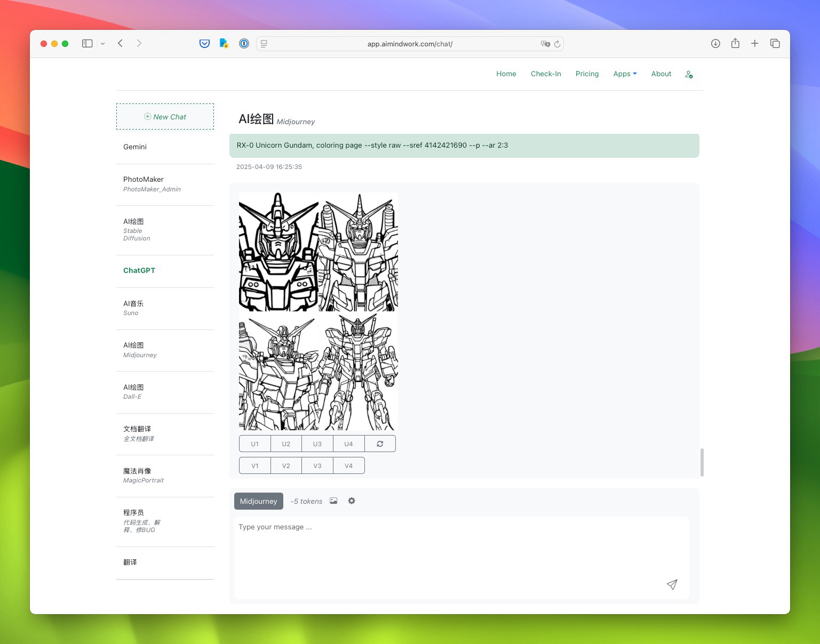Click the Pocket extension icon in toolbar
820x644 pixels.
pos(204,44)
